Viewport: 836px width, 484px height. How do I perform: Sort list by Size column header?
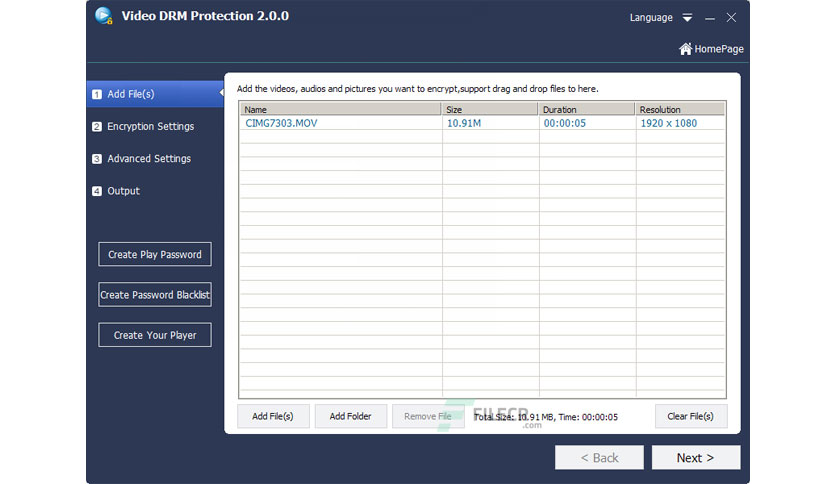pyautogui.click(x=489, y=109)
